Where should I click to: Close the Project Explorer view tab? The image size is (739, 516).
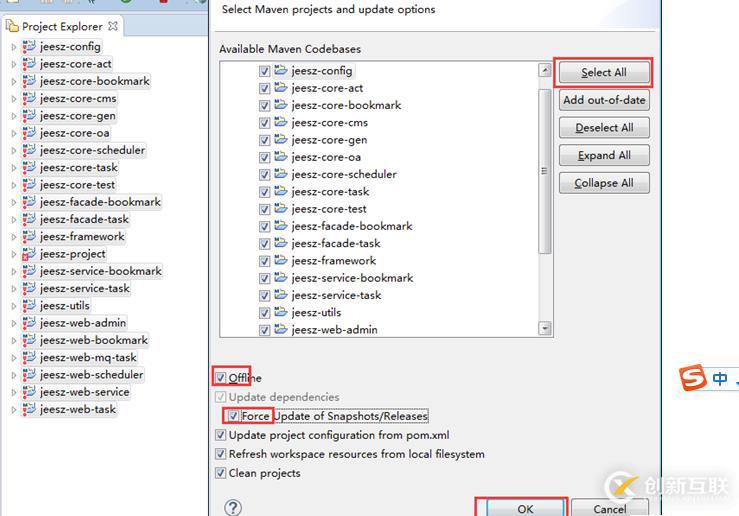pyautogui.click(x=113, y=26)
